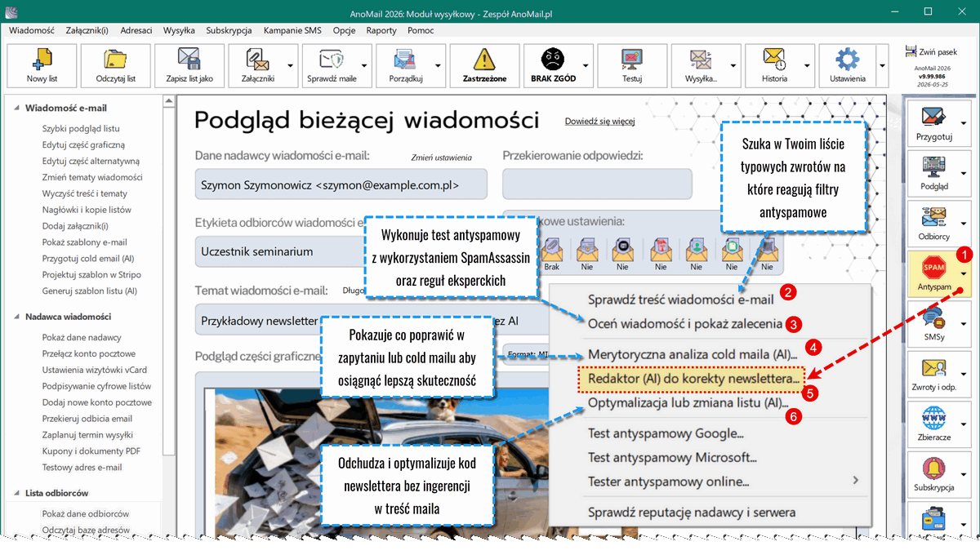Viewport: 980px width, 555px height.
Task: Open the Odczytaj list folder icon
Action: [115, 59]
